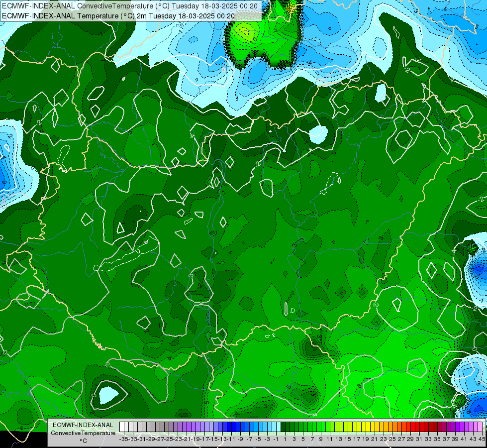Click the legend value '-15'

pyautogui.click(x=214, y=439)
